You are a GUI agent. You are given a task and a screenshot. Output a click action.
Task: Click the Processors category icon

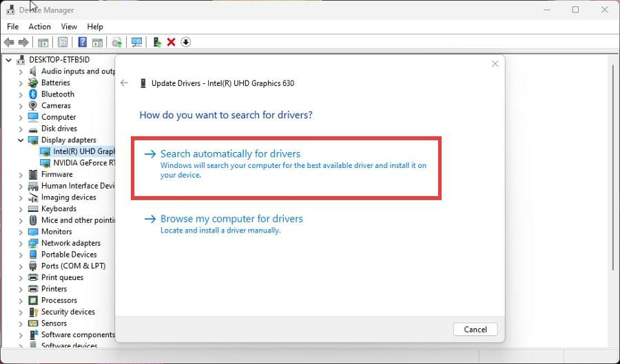click(x=33, y=301)
